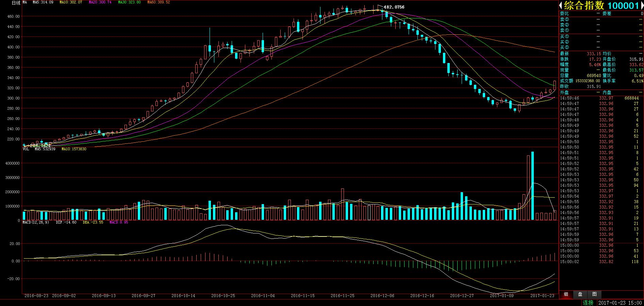The width and height of the screenshot is (644, 306).
Task: Click the 综合指数 title name
Action: tap(583, 5)
